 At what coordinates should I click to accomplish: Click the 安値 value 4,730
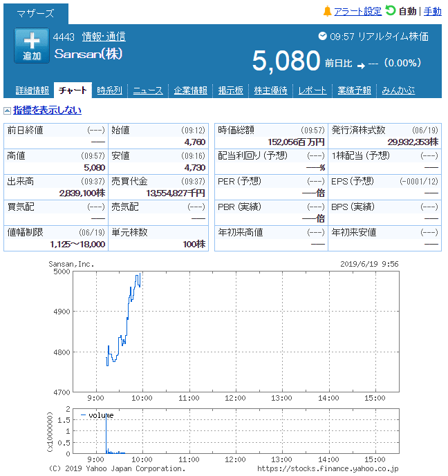click(195, 168)
